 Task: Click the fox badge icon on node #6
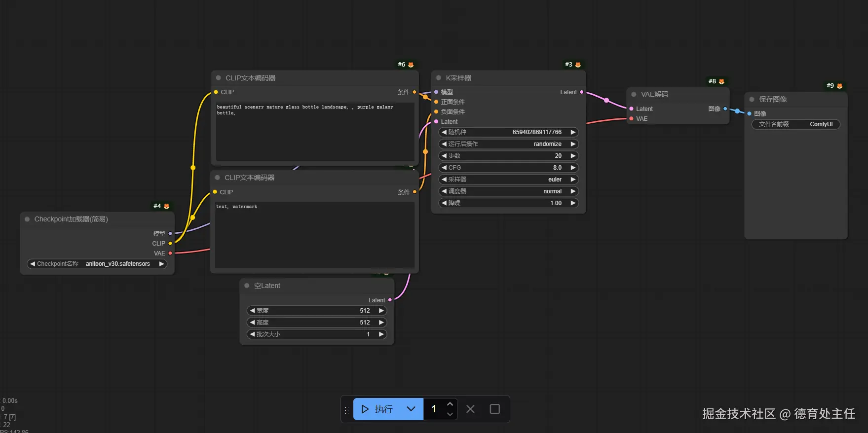(411, 65)
